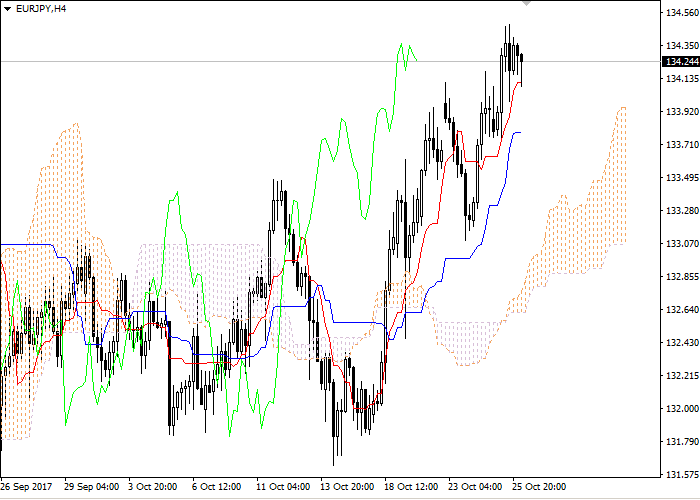
Task: Click the 133.710 price scale label
Action: (x=682, y=145)
